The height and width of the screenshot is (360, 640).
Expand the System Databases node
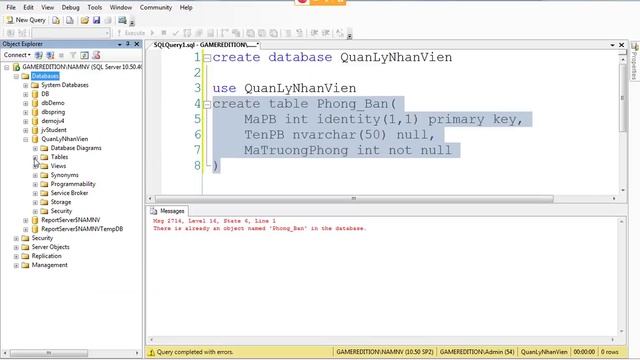tap(26, 85)
